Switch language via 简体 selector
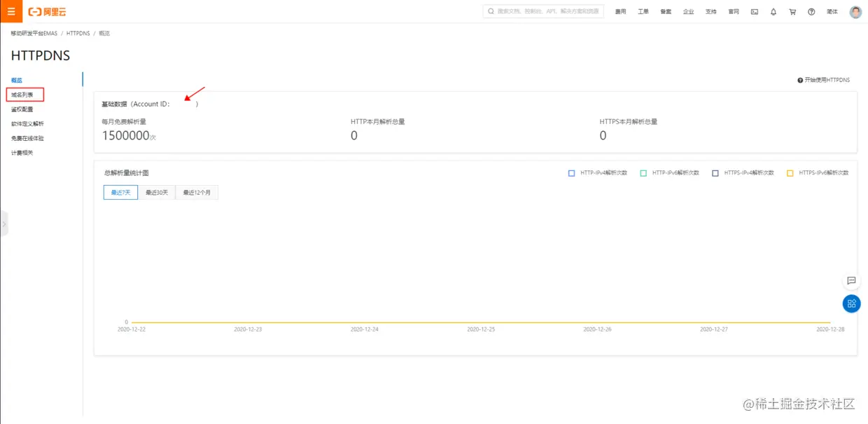Screen dimensions: 868x424 coord(832,12)
